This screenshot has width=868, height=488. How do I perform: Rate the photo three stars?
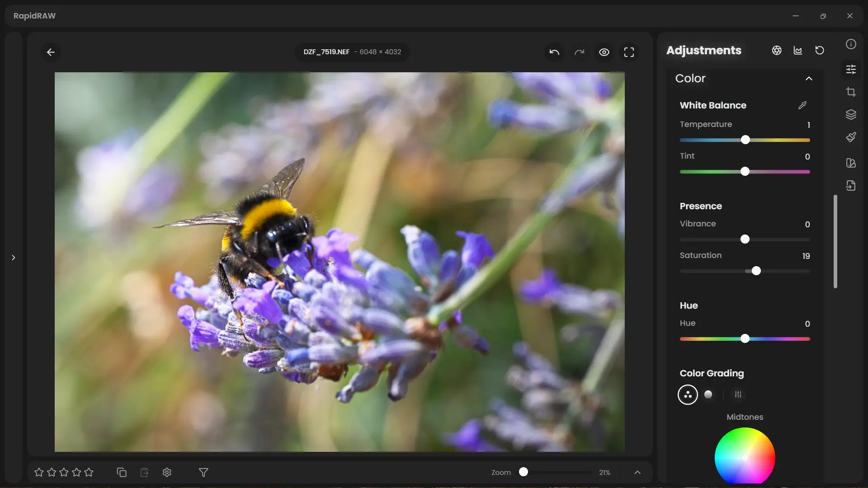click(x=64, y=472)
